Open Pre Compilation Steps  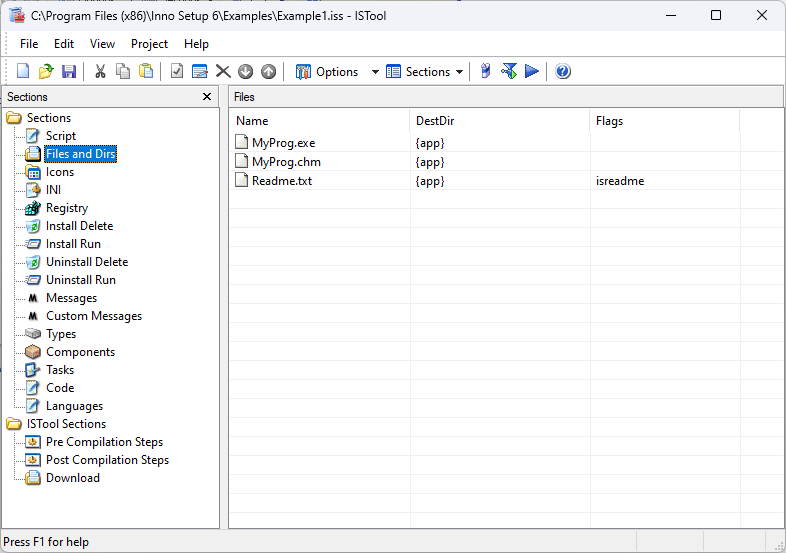[104, 442]
